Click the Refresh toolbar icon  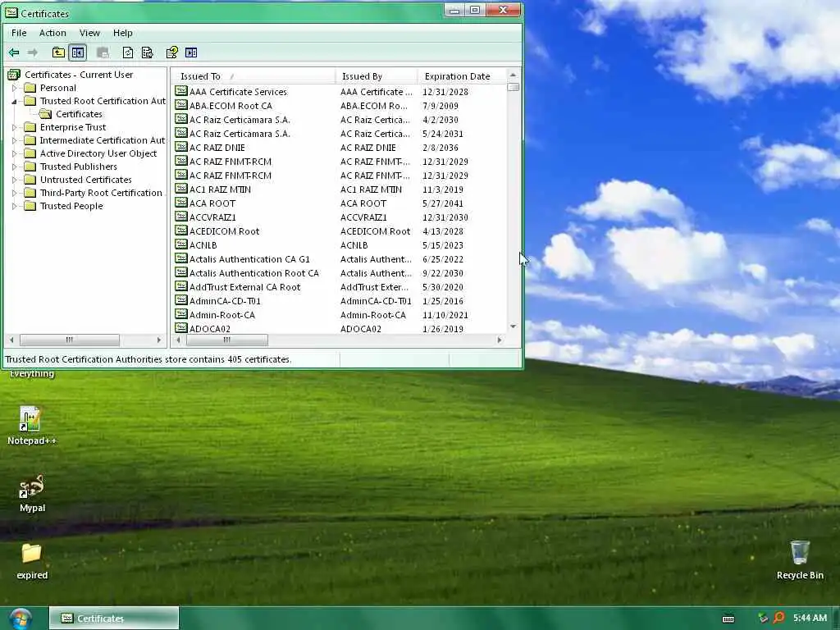click(x=127, y=52)
